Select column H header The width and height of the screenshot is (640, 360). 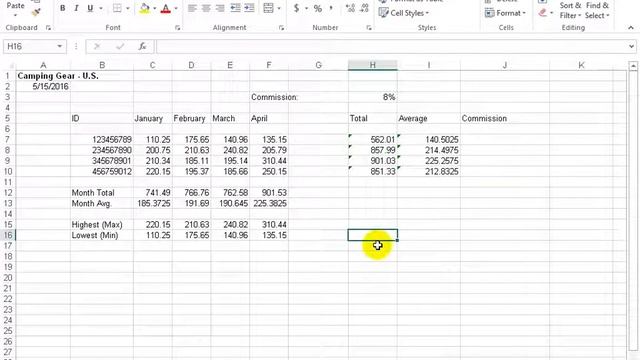pyautogui.click(x=372, y=65)
